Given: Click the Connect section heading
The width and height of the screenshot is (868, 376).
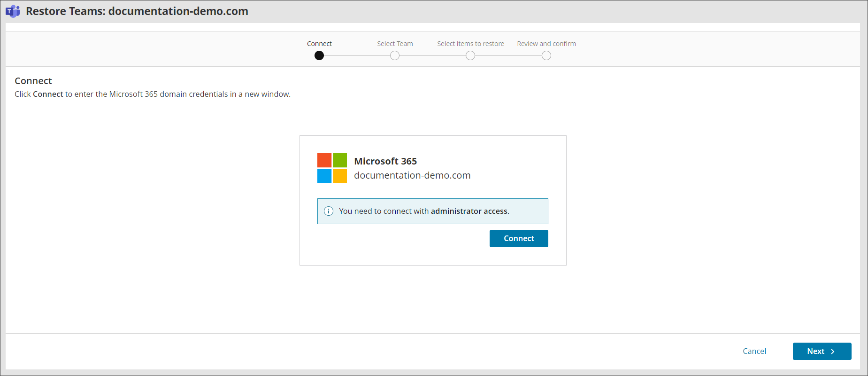Looking at the screenshot, I should tap(33, 81).
